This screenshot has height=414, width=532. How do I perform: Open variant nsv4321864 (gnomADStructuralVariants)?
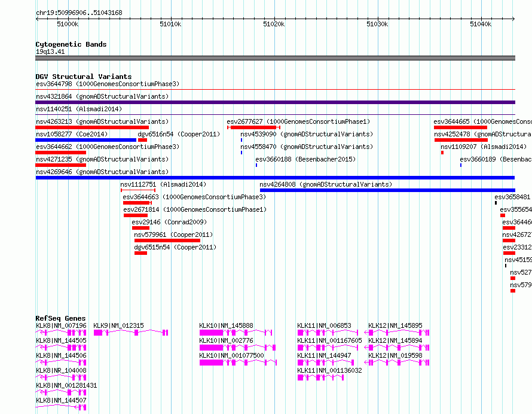coord(102,96)
